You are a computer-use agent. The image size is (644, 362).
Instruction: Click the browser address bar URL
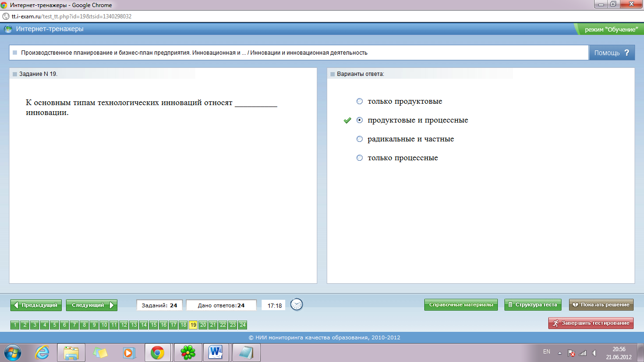[x=71, y=16]
